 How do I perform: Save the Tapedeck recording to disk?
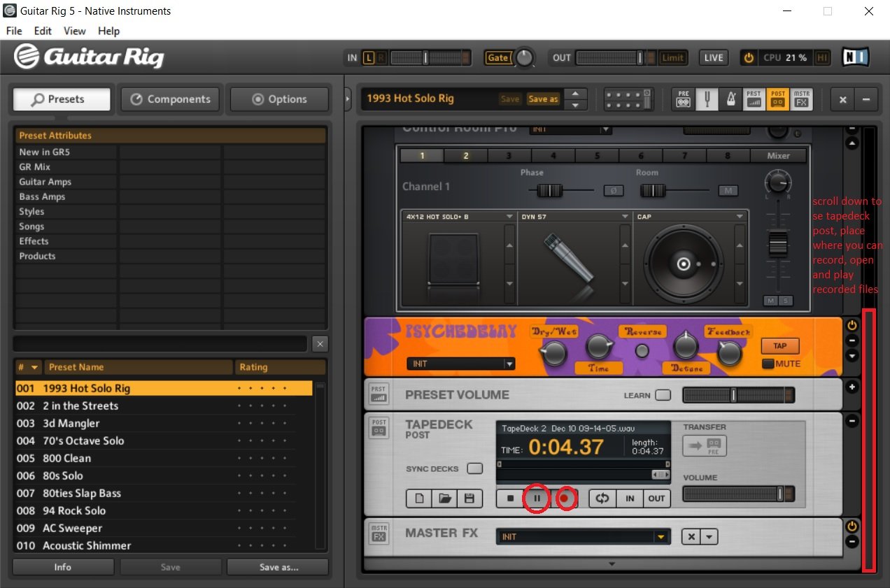point(469,499)
